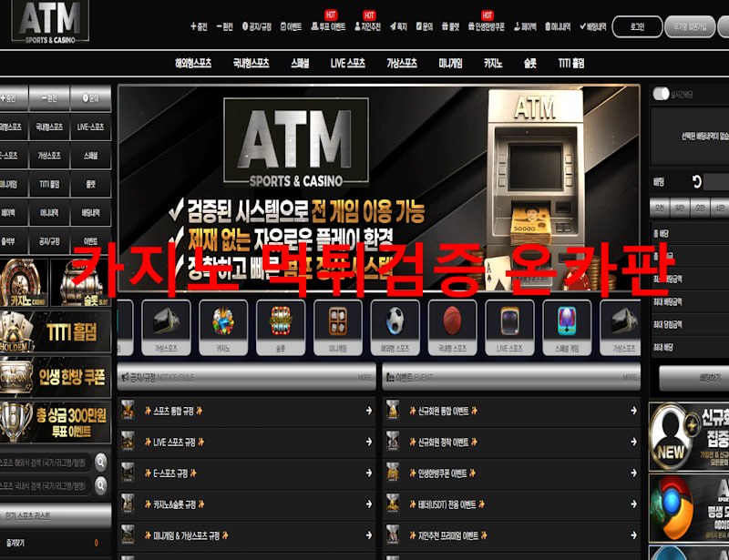The width and height of the screenshot is (729, 560).
Task: Open the 카지노 roulette wheel thumbnail
Action: [24, 282]
